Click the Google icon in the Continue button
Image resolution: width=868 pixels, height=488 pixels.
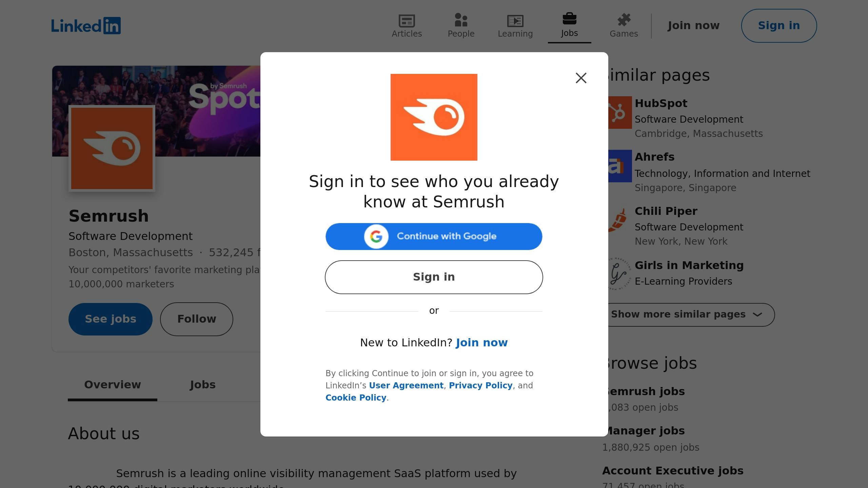pos(376,237)
